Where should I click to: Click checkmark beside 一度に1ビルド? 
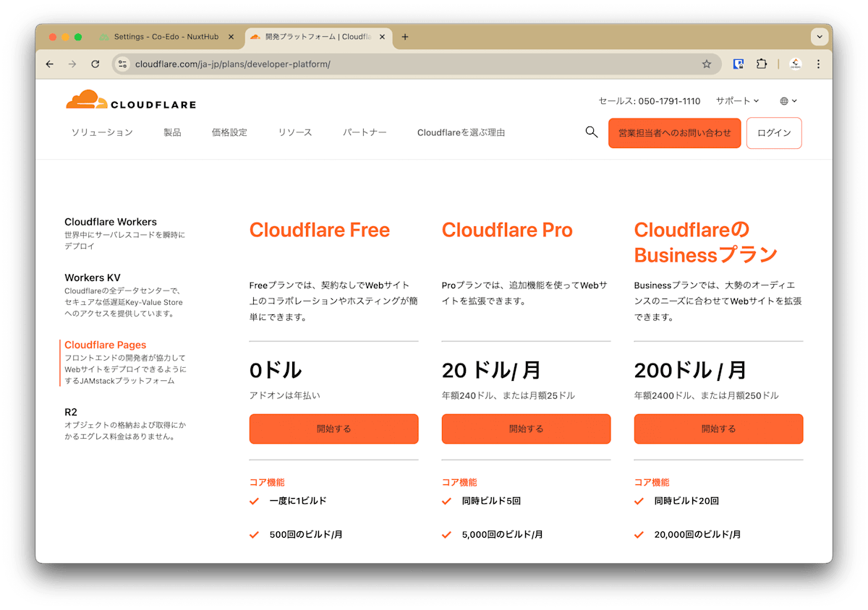pos(254,501)
